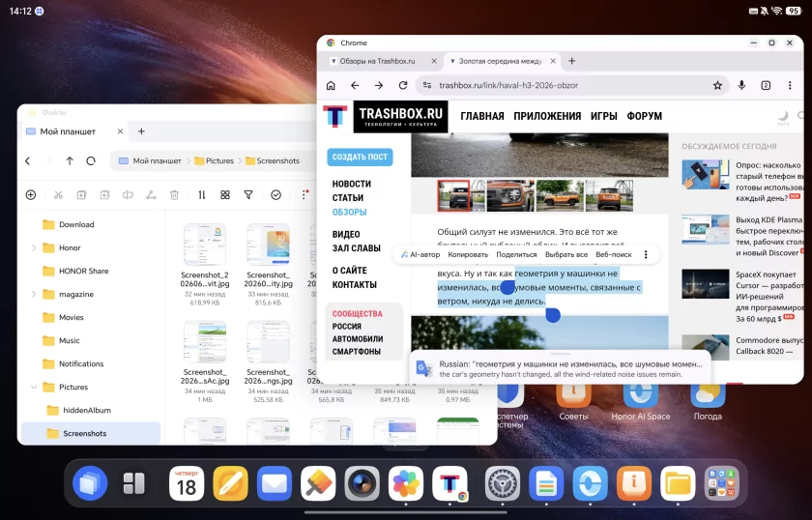This screenshot has height=520, width=812.
Task: Expand the Honor folder in Files tree
Action: click(x=34, y=248)
